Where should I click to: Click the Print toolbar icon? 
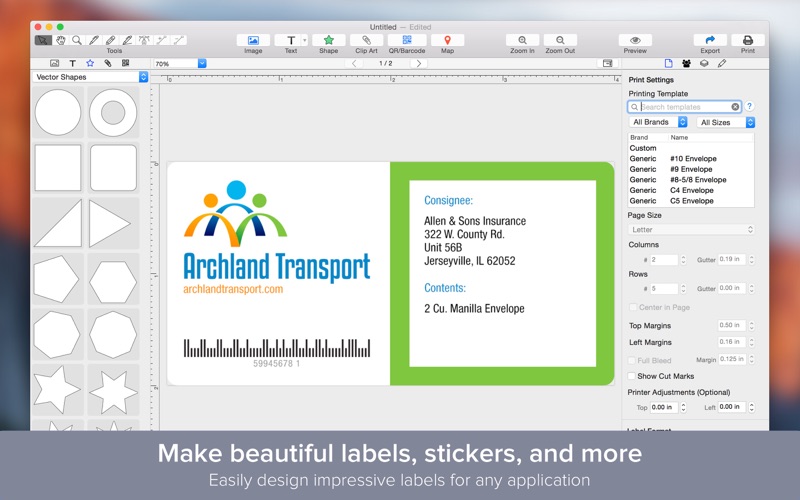click(747, 40)
